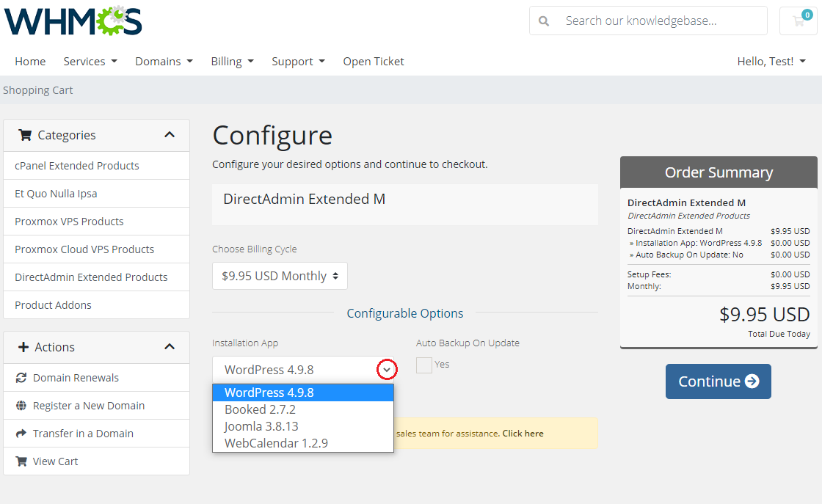Open the billing cycle dropdown
Screen dimensions: 822x504
(280, 276)
